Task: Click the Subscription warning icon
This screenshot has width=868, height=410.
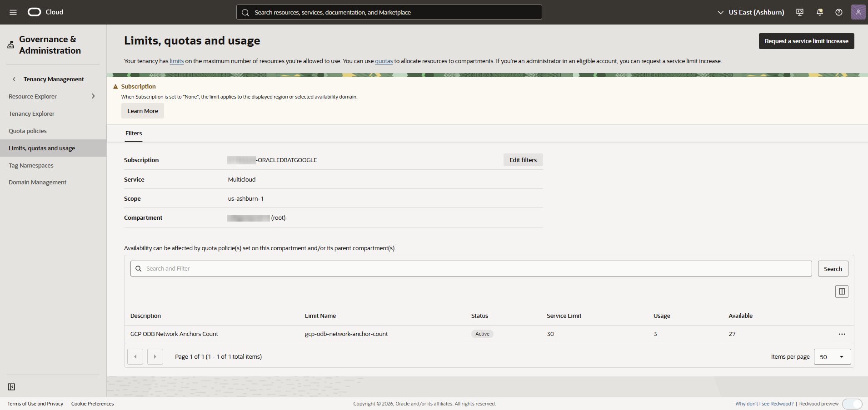Action: point(115,86)
